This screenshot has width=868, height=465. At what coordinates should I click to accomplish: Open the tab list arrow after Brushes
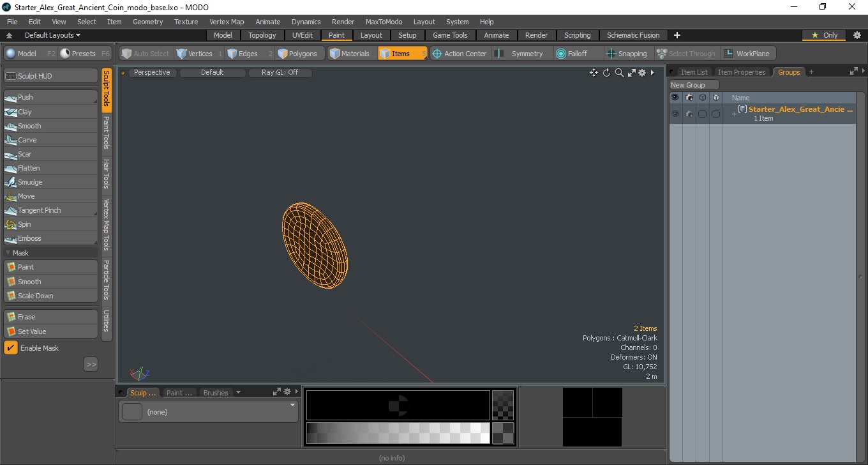tap(238, 393)
